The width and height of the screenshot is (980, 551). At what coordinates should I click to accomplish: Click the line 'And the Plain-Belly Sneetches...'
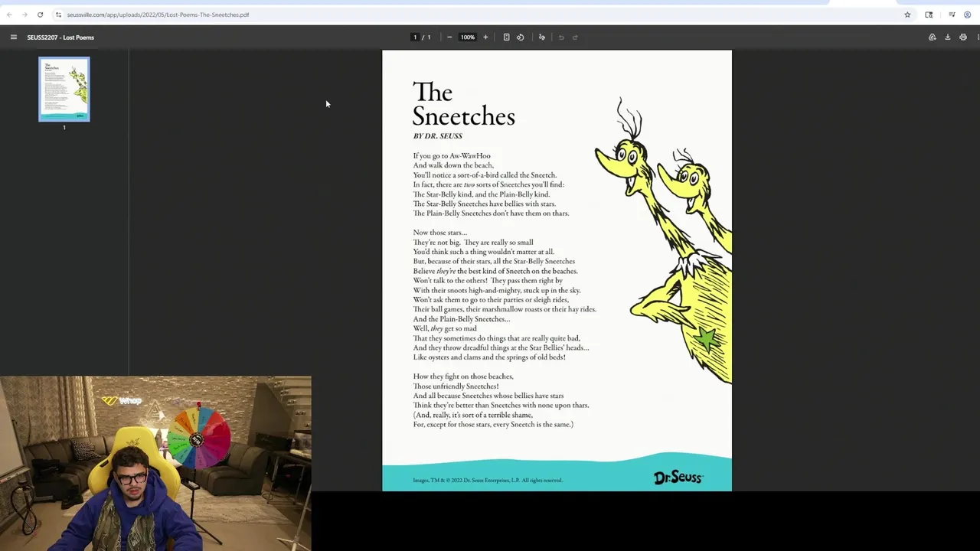pos(462,319)
